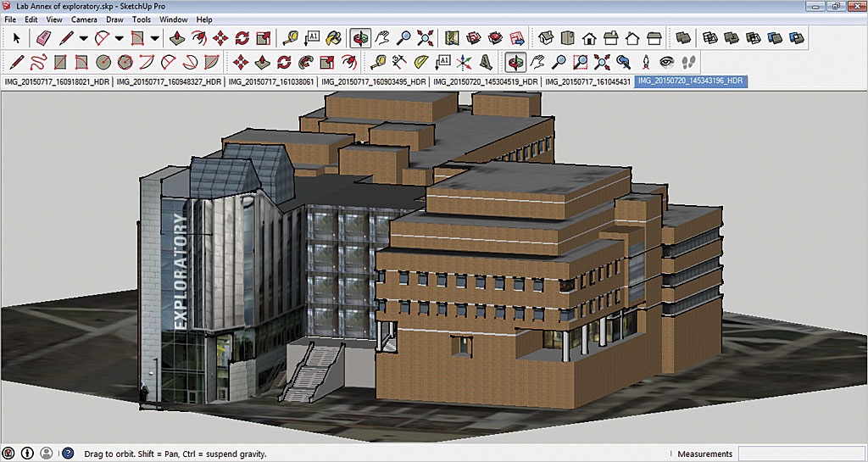Open the Edit menu
This screenshot has width=868, height=462.
(x=31, y=19)
